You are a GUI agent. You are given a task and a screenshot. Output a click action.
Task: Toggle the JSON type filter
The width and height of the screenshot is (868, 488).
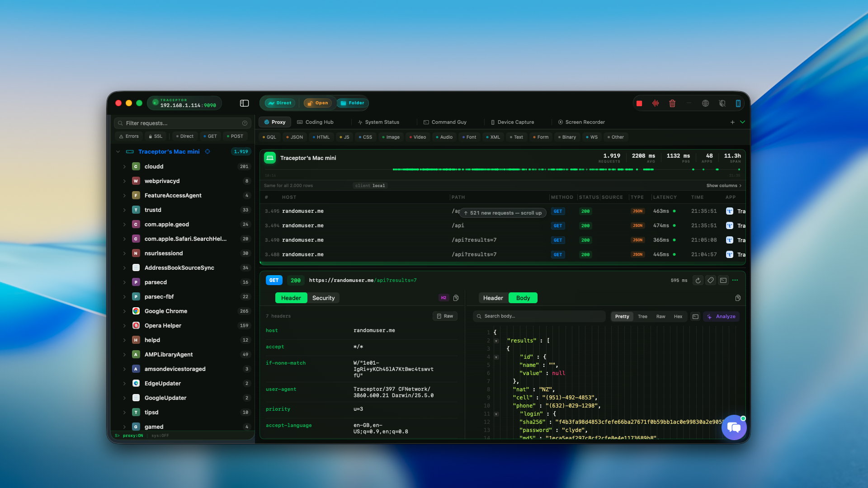click(x=295, y=137)
